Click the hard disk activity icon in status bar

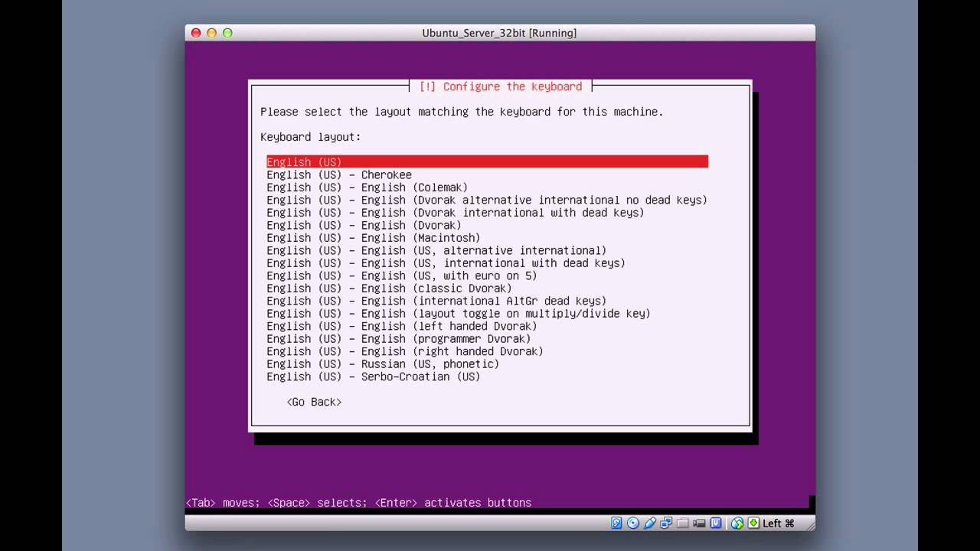[616, 523]
